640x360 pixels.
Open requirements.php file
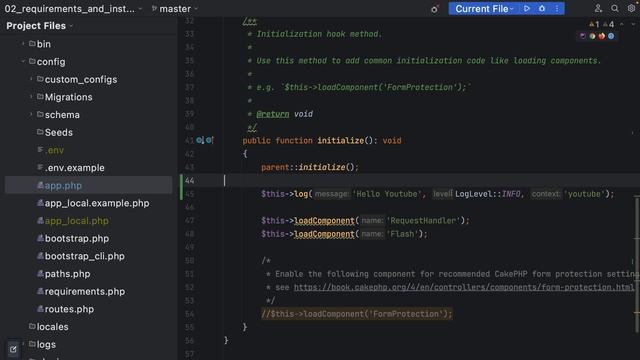[85, 291]
